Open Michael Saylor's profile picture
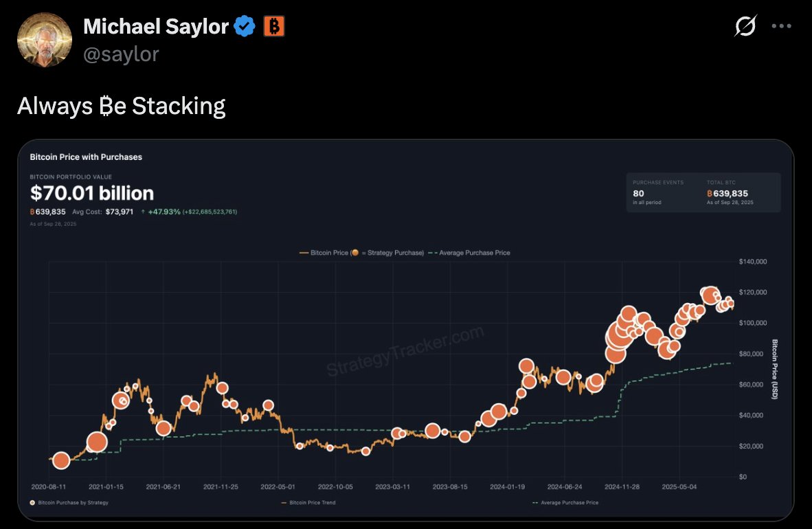 44,40
